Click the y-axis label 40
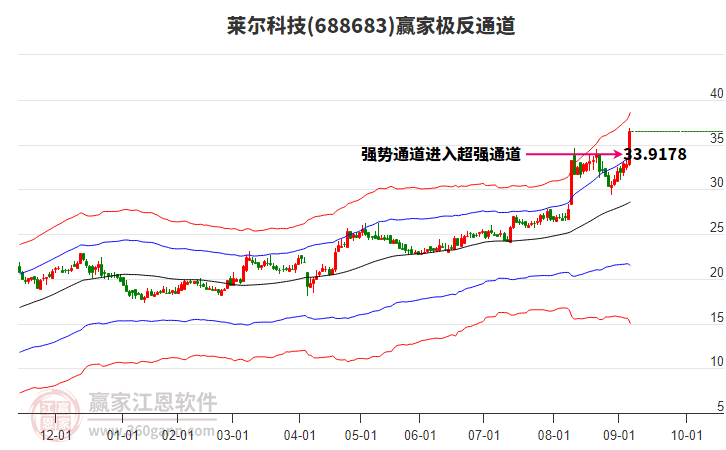 coord(716,94)
